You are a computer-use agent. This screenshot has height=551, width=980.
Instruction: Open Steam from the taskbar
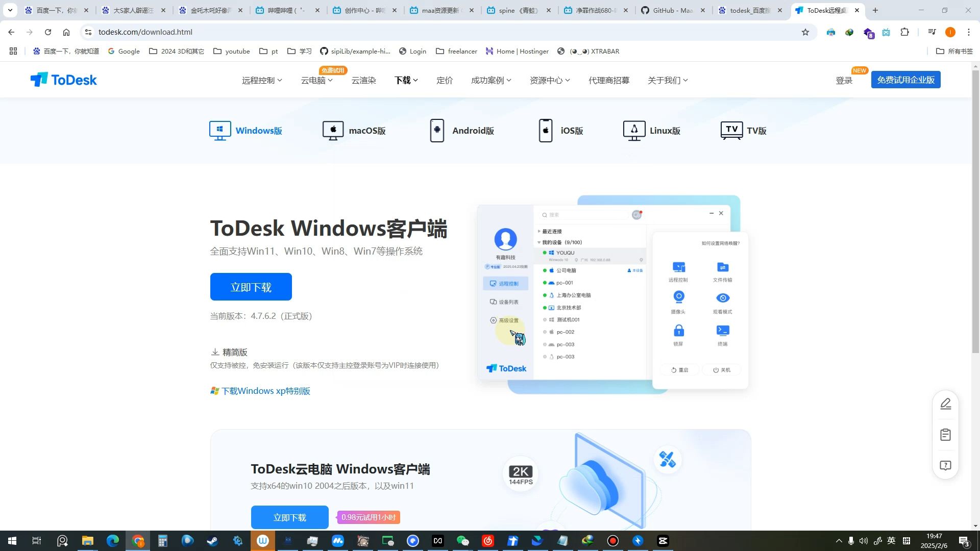click(x=213, y=541)
